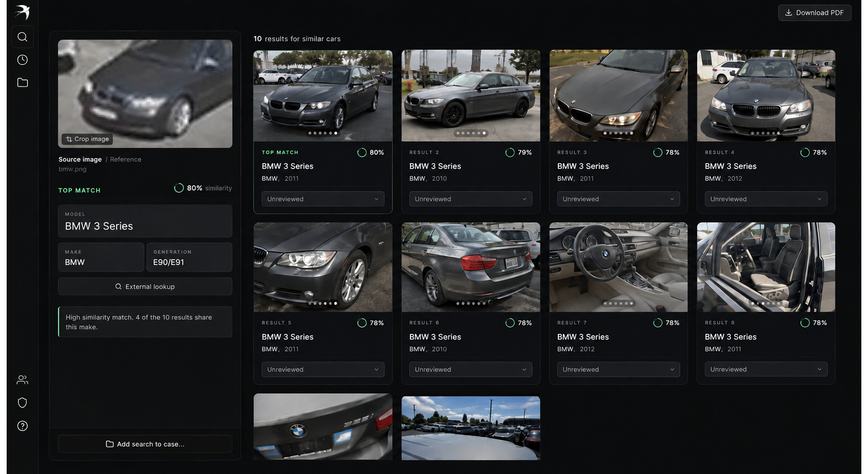Open the BMW trunk badge photo
868x474 pixels.
pyautogui.click(x=323, y=426)
